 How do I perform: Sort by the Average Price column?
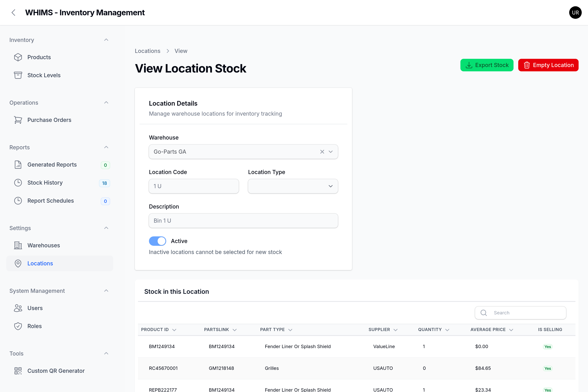click(492, 329)
